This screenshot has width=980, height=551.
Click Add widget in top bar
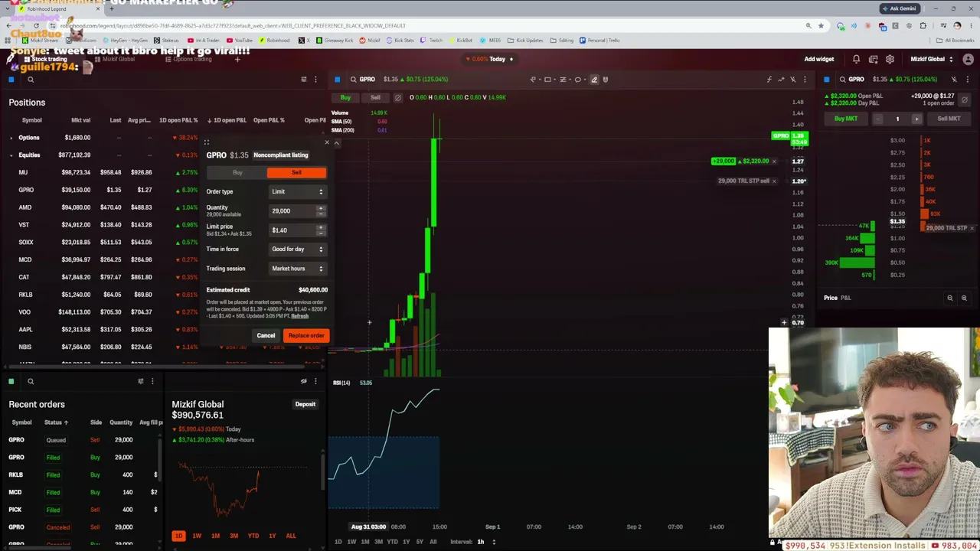coord(819,59)
